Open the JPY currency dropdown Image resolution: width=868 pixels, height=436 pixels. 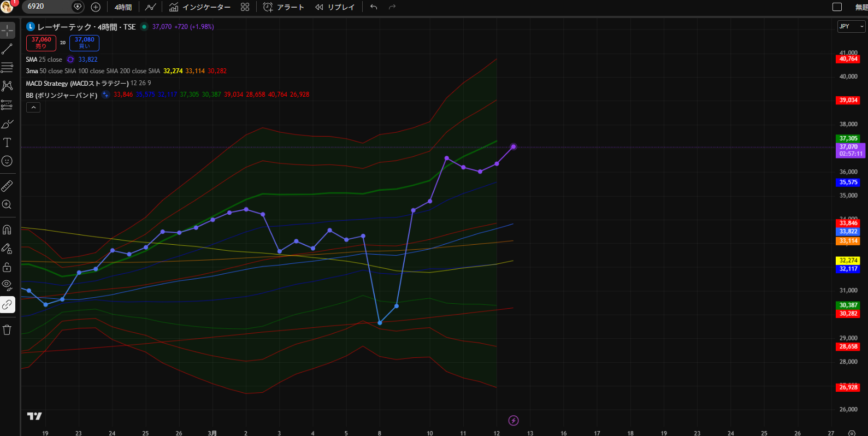pos(851,26)
